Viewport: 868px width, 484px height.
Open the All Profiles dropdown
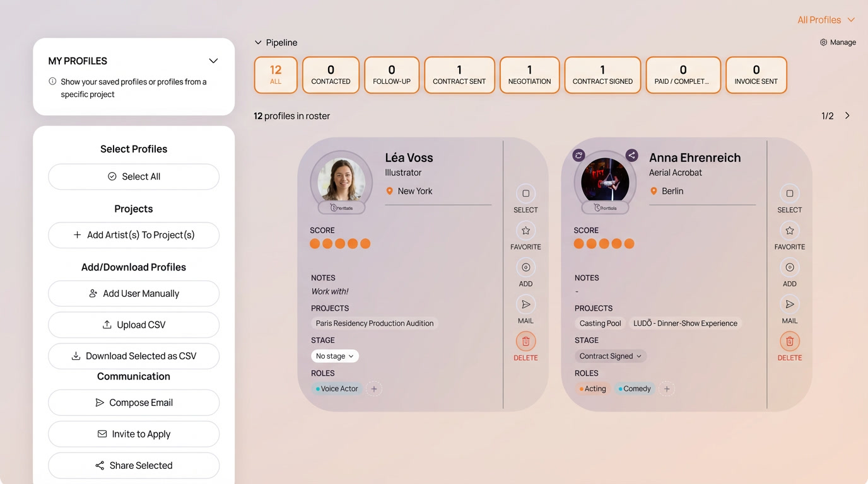pyautogui.click(x=826, y=20)
